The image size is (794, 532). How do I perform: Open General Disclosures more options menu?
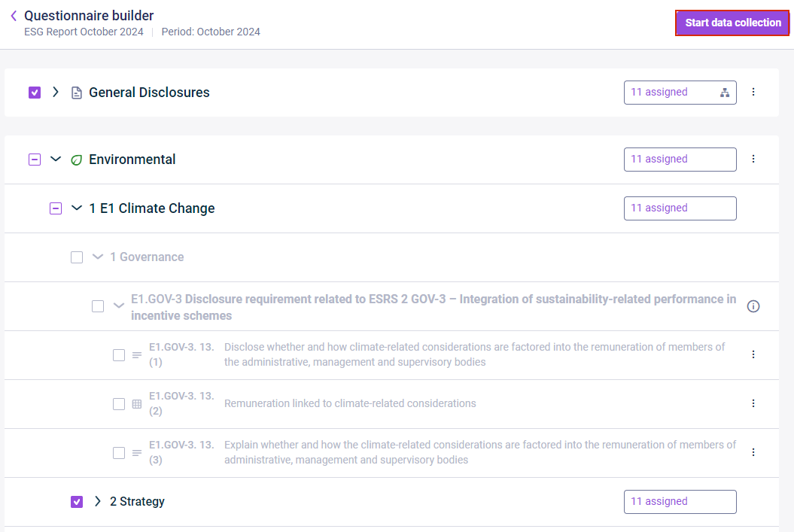pyautogui.click(x=753, y=92)
